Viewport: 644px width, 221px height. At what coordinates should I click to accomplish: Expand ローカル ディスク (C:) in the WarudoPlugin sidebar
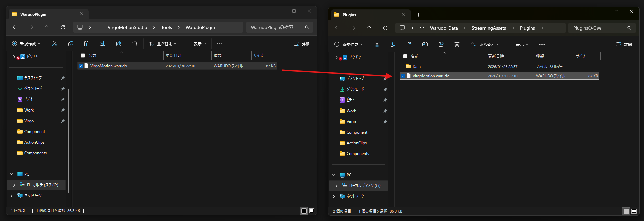tap(14, 185)
